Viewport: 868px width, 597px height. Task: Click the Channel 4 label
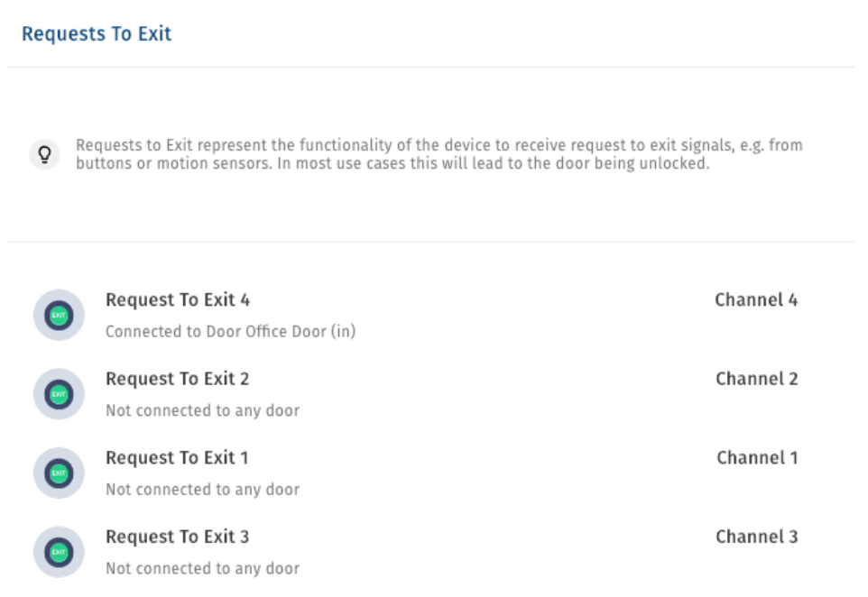[x=756, y=299]
